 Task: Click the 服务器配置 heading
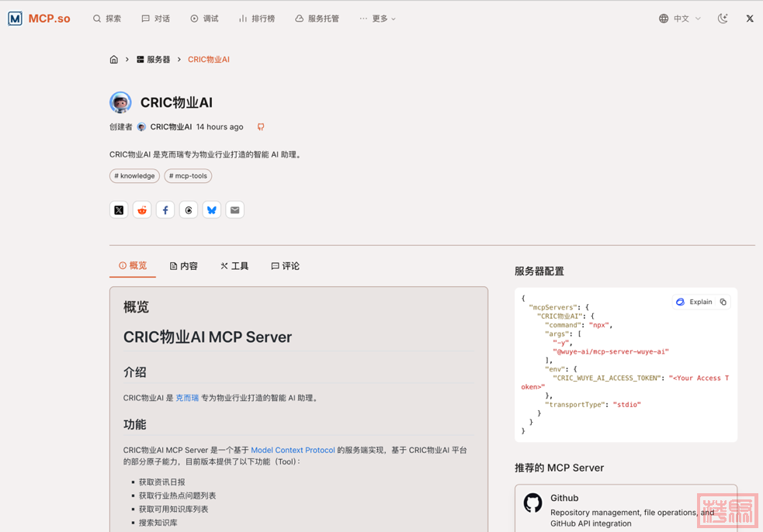[x=539, y=271]
